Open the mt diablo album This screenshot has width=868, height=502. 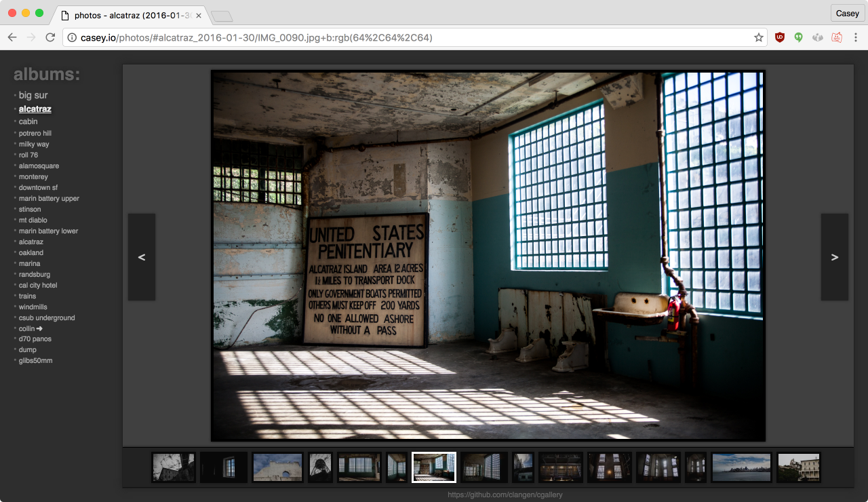(33, 220)
